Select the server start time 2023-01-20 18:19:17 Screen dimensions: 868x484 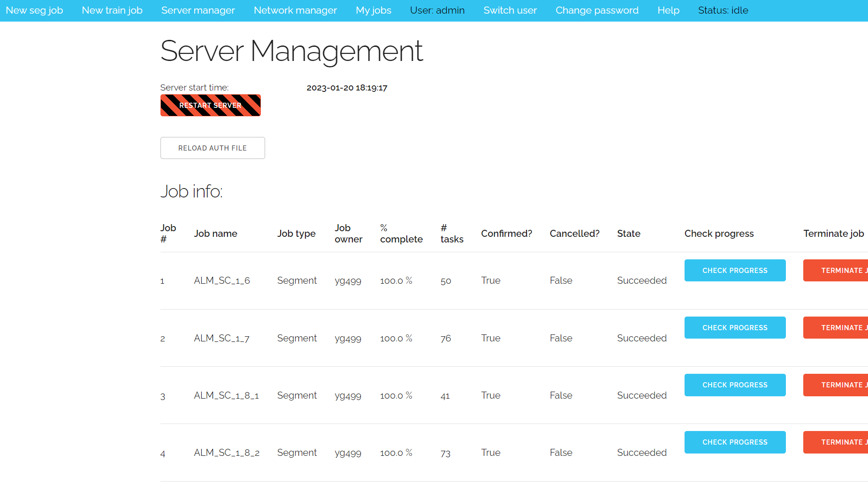[347, 88]
